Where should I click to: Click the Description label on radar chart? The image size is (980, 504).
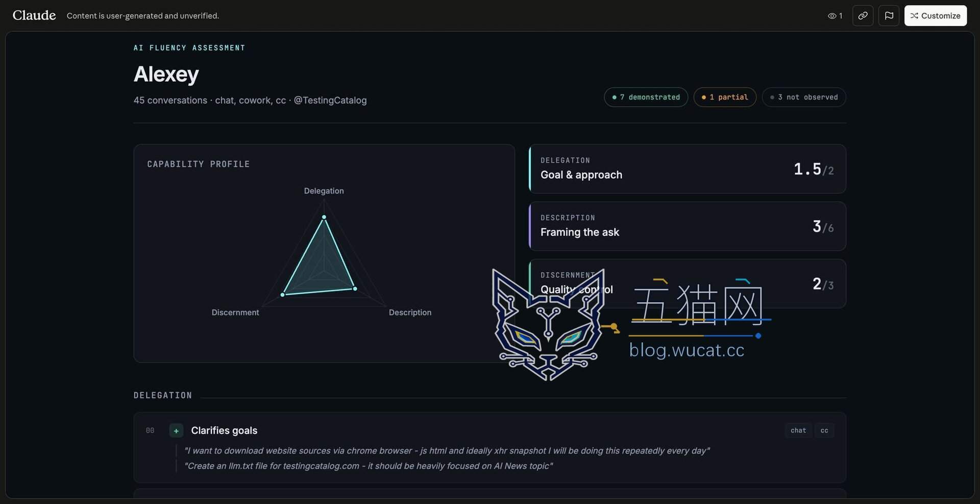410,313
